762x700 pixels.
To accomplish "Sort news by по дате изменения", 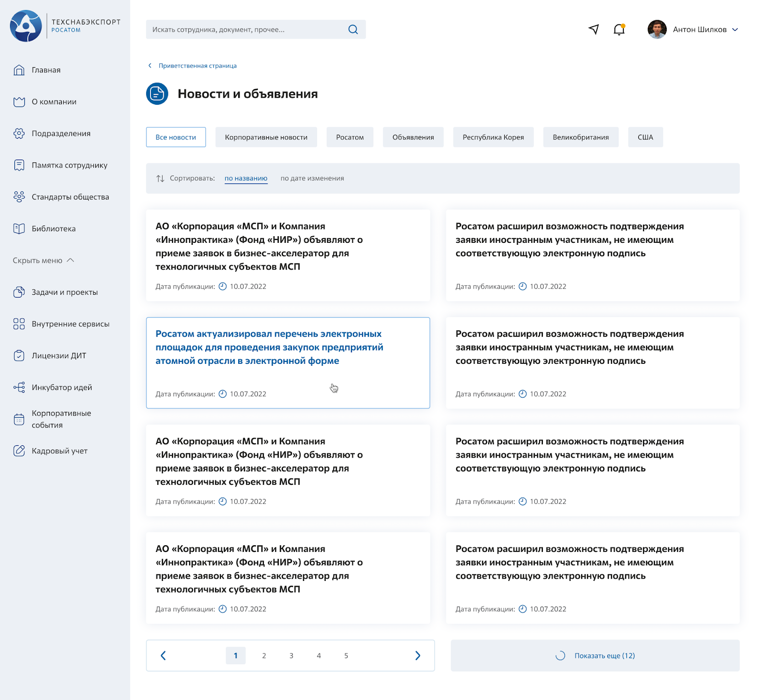I will (312, 178).
